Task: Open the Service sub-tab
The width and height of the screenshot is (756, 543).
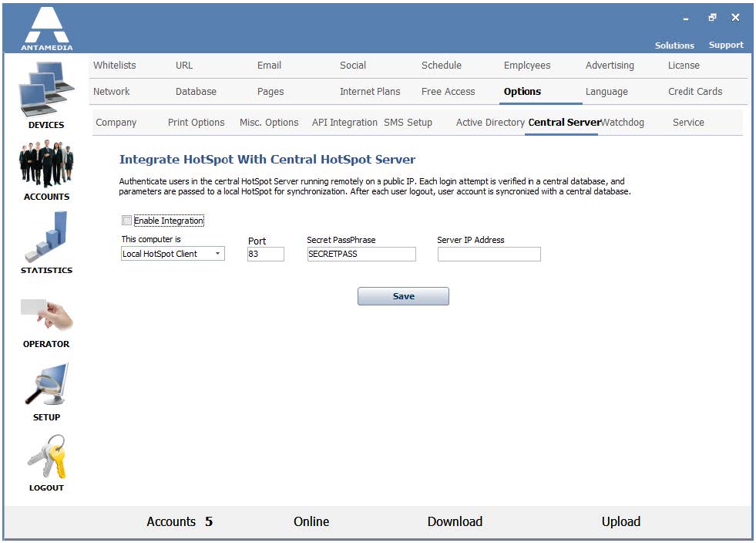Action: coord(688,122)
